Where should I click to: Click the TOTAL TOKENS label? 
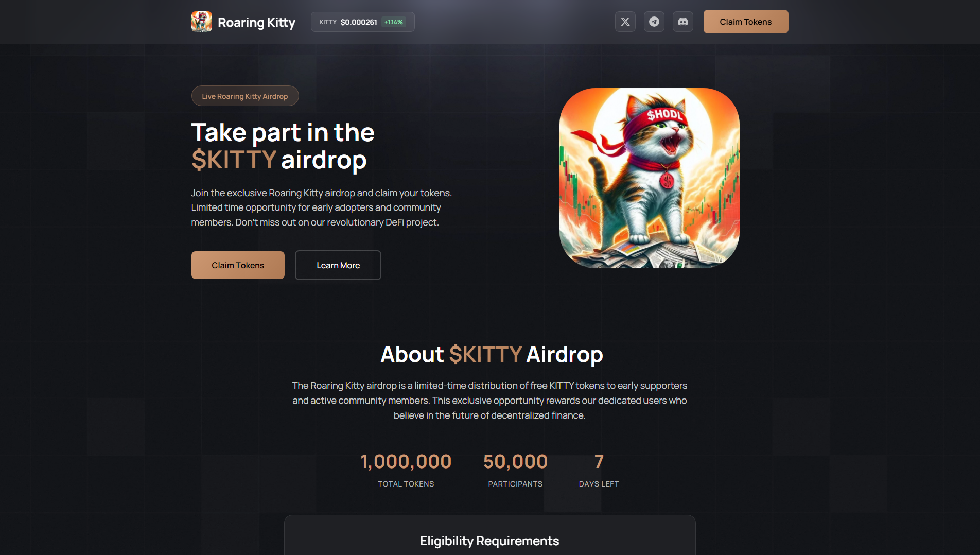[x=406, y=484]
